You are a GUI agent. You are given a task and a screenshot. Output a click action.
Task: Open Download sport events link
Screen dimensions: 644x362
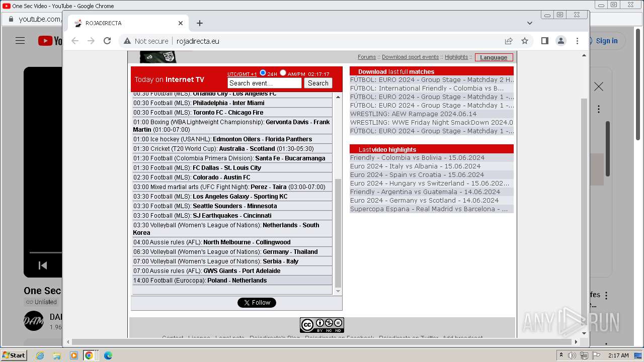point(410,57)
